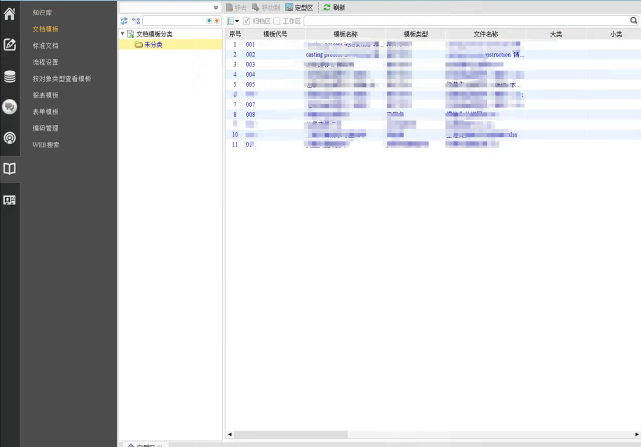Image resolution: width=641 pixels, height=447 pixels.
Task: Open the list view options dropdown
Action: click(x=233, y=21)
